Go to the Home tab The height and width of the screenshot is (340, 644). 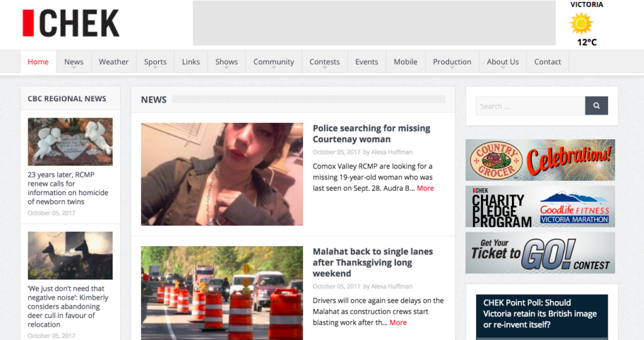(38, 62)
